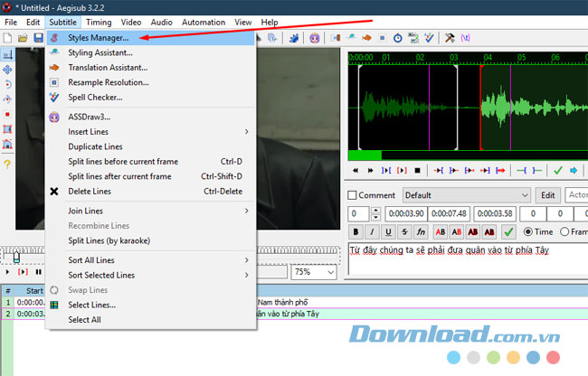Image resolution: width=588 pixels, height=376 pixels.
Task: Click the Options wrench-and-hammer toolbar icon
Action: 449,38
